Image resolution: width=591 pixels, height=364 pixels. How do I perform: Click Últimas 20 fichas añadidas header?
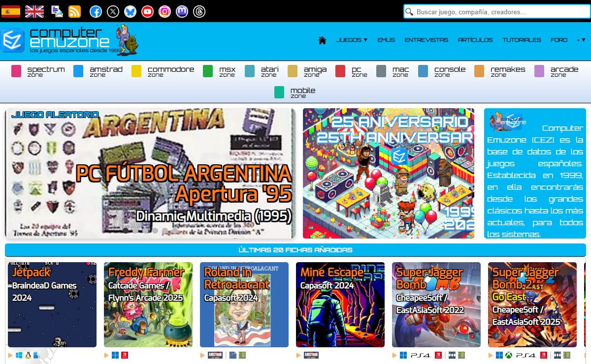295,250
